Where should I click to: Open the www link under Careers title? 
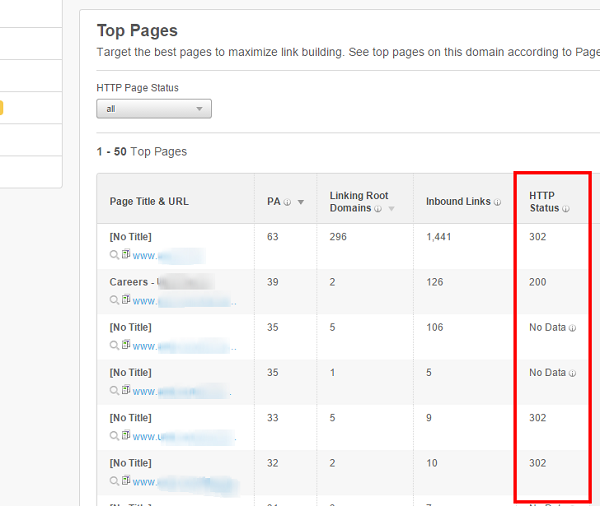(184, 301)
